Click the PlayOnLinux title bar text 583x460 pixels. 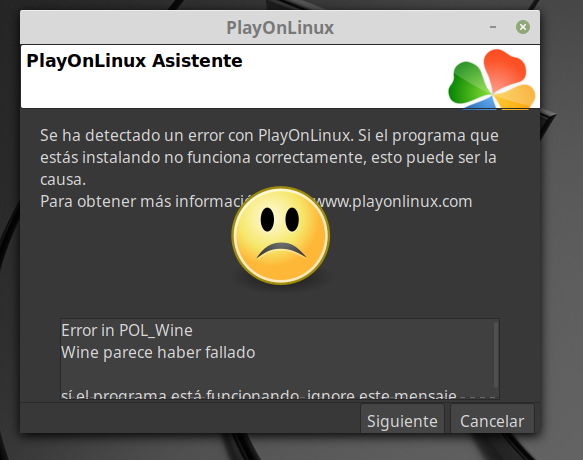click(280, 28)
